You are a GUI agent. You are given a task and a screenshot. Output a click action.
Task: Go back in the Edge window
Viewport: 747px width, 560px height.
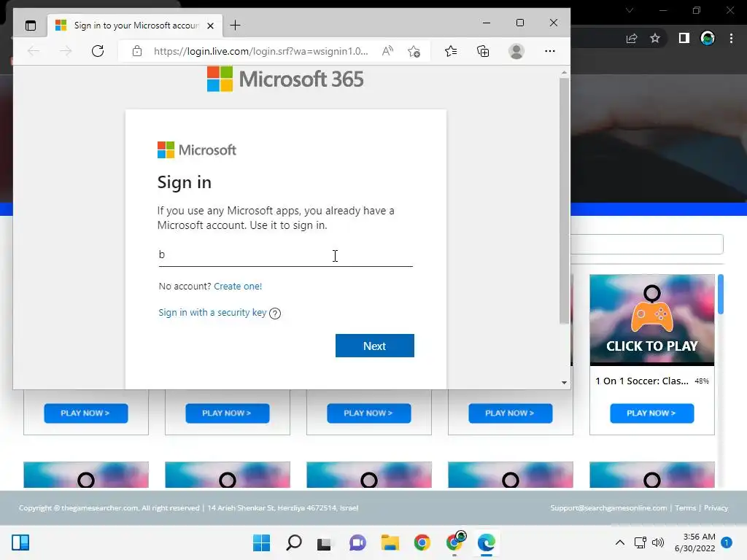click(x=34, y=51)
